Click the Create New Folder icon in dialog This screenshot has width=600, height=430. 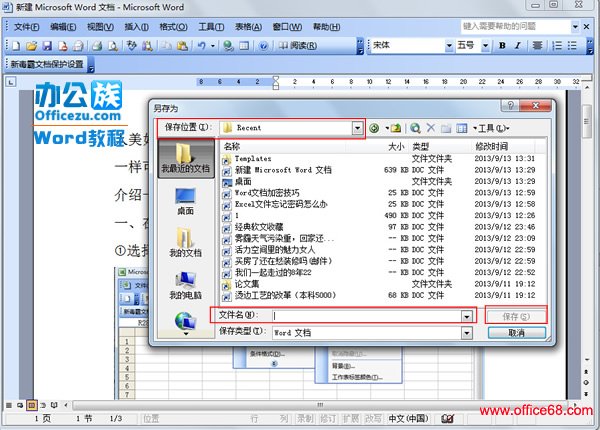446,128
